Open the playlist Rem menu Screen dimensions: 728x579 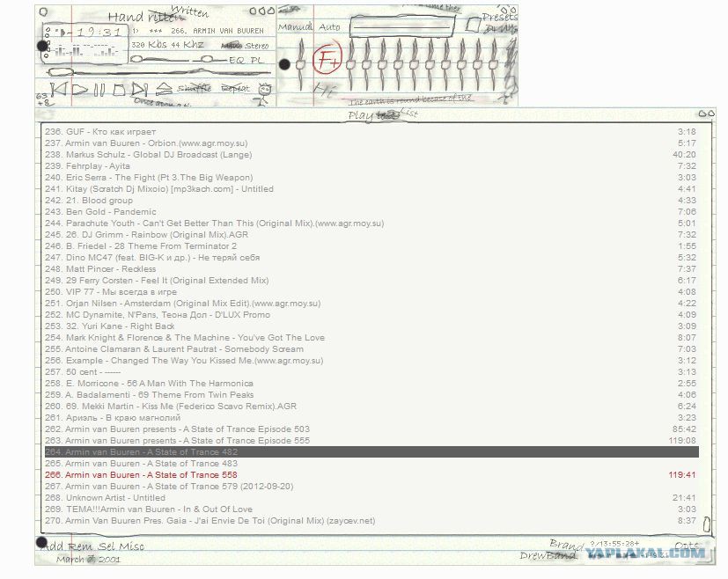[81, 546]
